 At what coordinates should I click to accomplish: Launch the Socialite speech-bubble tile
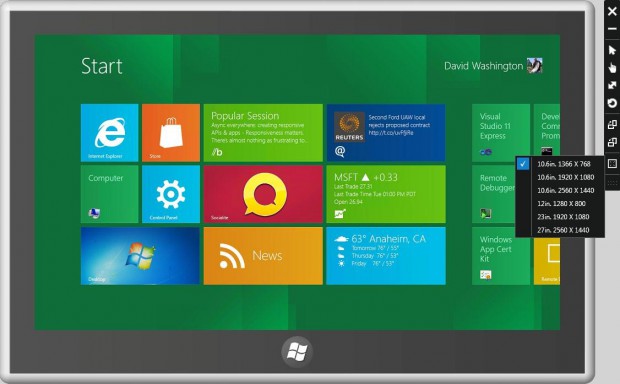tap(263, 194)
